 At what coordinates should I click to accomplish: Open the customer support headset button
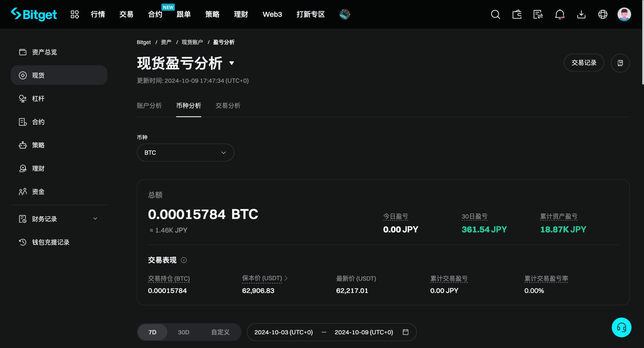(x=621, y=327)
